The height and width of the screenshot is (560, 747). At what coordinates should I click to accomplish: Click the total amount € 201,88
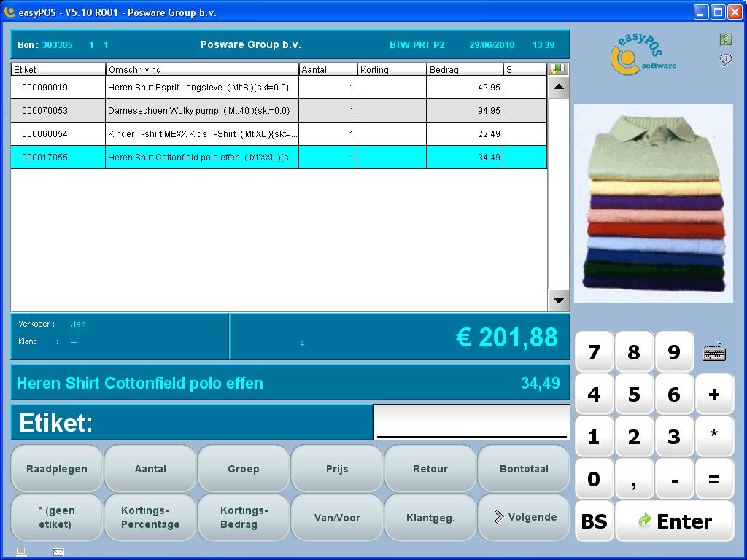pos(506,337)
